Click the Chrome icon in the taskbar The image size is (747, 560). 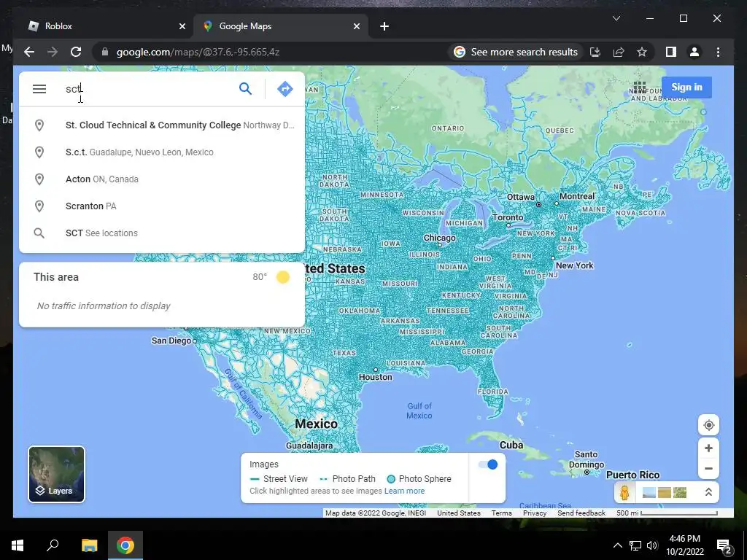point(125,545)
